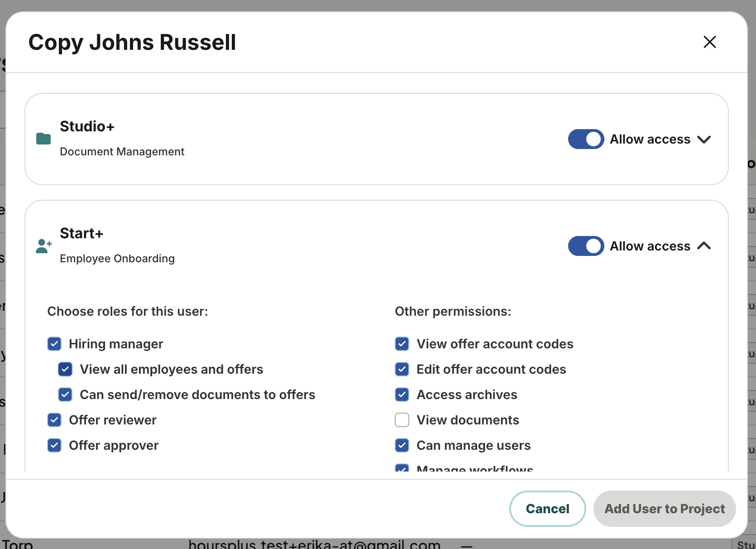Click the Studio+ heading text
This screenshot has height=549, width=756.
point(87,126)
